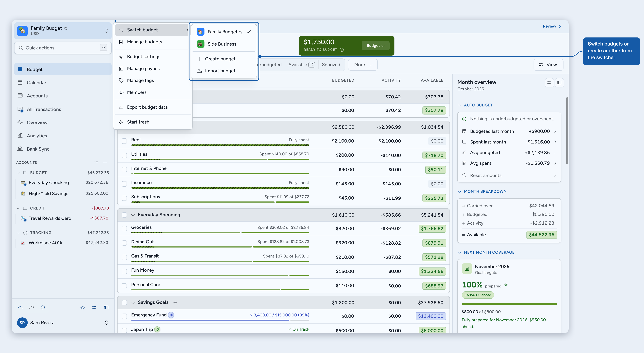The width and height of the screenshot is (644, 353).
Task: Check the Rent category checkbox
Action: tap(124, 141)
